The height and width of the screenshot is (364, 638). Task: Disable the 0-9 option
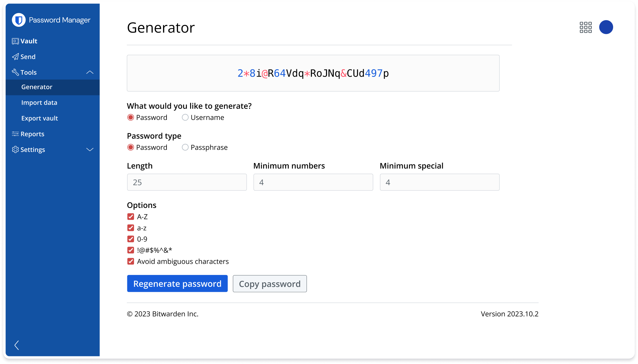tap(130, 239)
